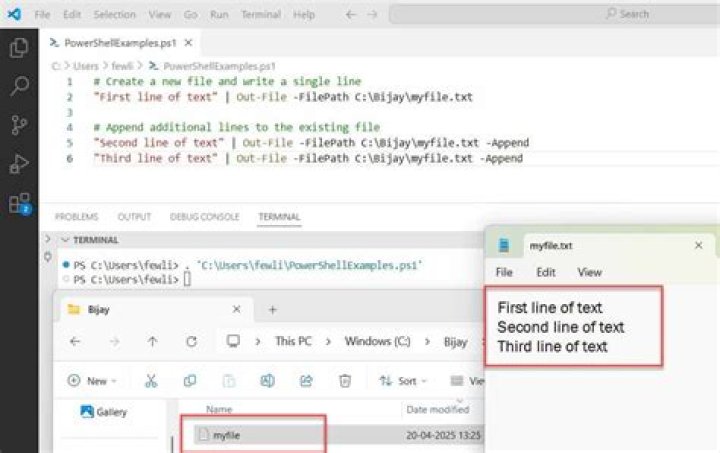The width and height of the screenshot is (720, 453).
Task: Switch to the DEBUG CONSOLE panel tab
Action: pyautogui.click(x=204, y=217)
